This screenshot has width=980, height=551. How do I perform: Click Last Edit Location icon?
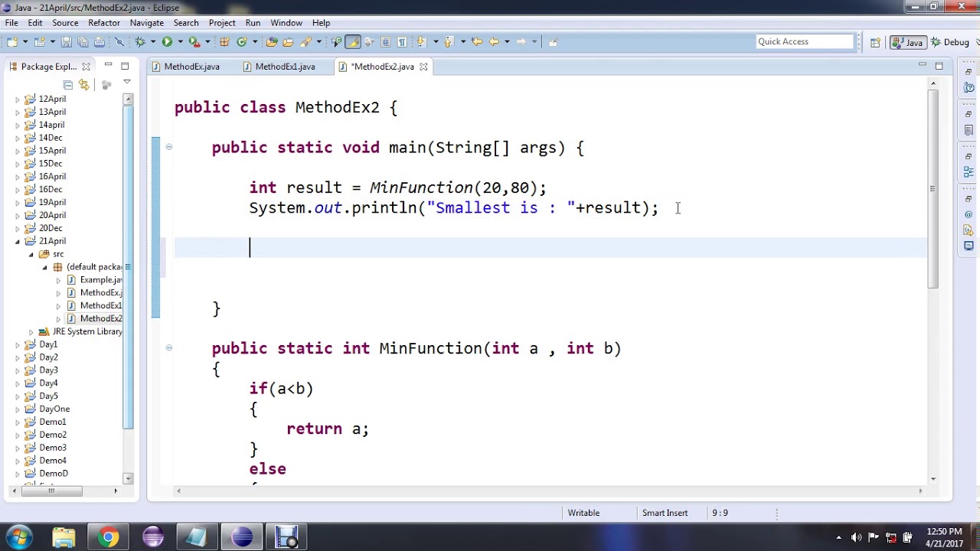[x=476, y=42]
